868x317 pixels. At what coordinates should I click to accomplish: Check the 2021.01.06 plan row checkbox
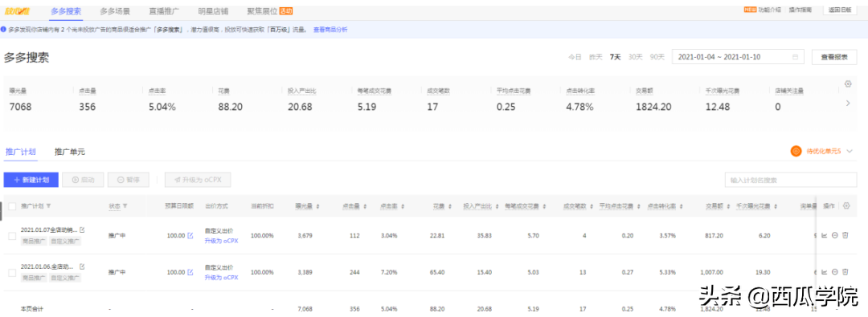(x=12, y=273)
